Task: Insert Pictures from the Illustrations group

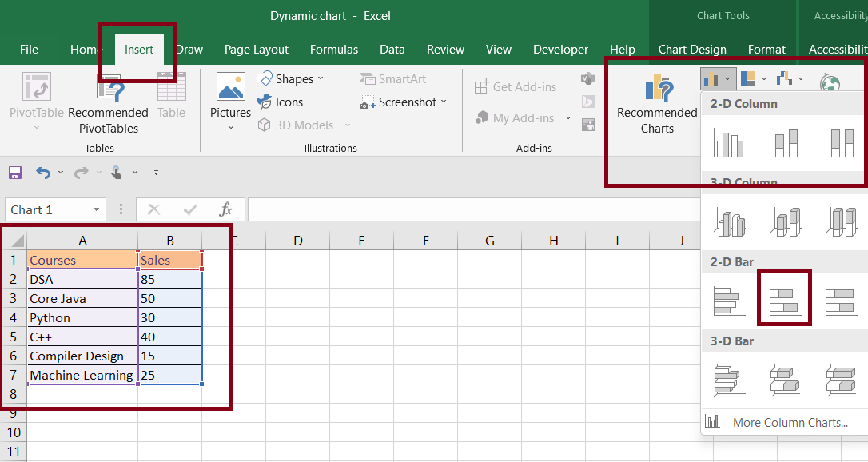Action: (230, 100)
